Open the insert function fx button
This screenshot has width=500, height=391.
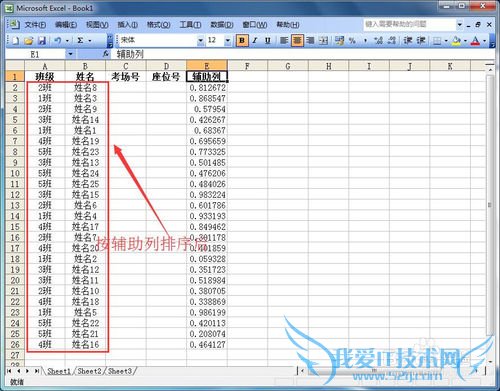(x=106, y=54)
